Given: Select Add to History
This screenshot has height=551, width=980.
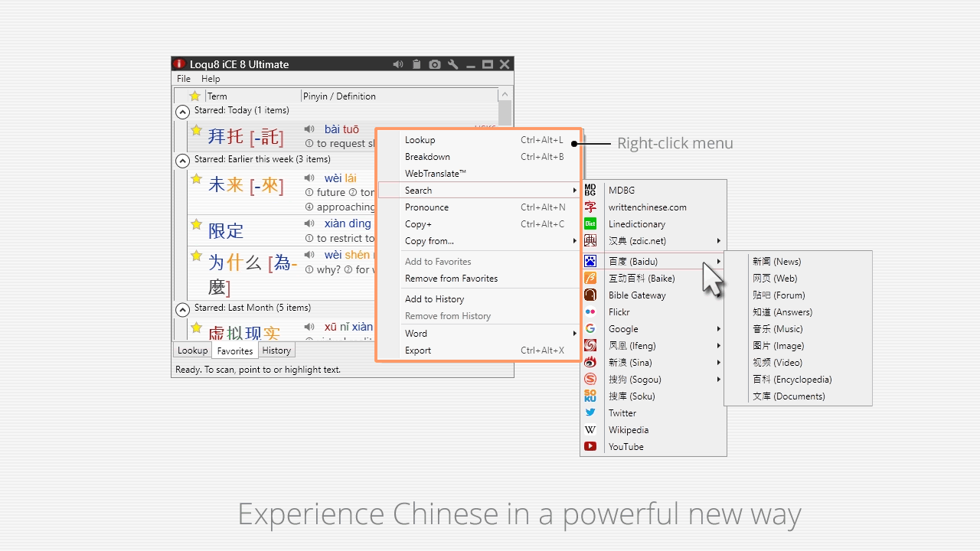Looking at the screenshot, I should [x=479, y=299].
